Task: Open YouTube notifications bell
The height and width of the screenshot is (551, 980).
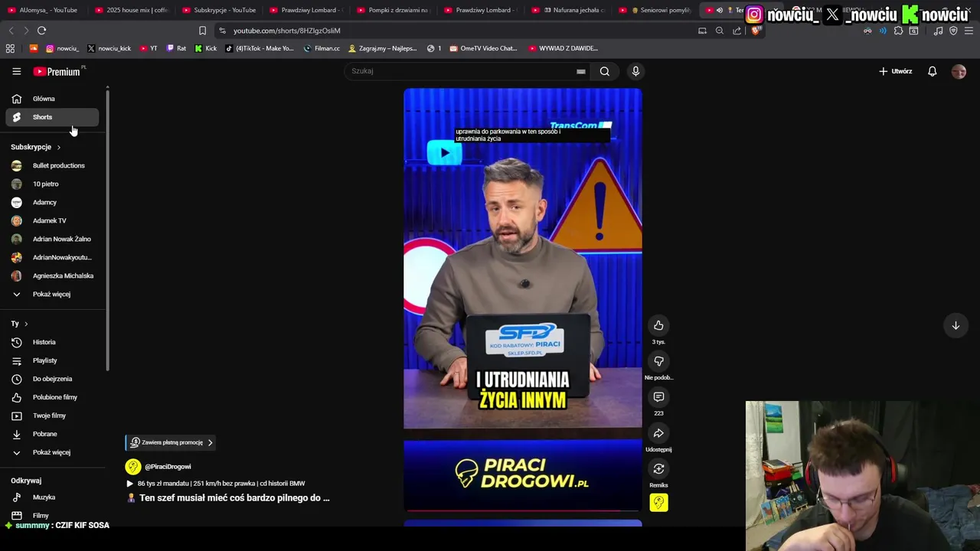Action: [x=933, y=71]
